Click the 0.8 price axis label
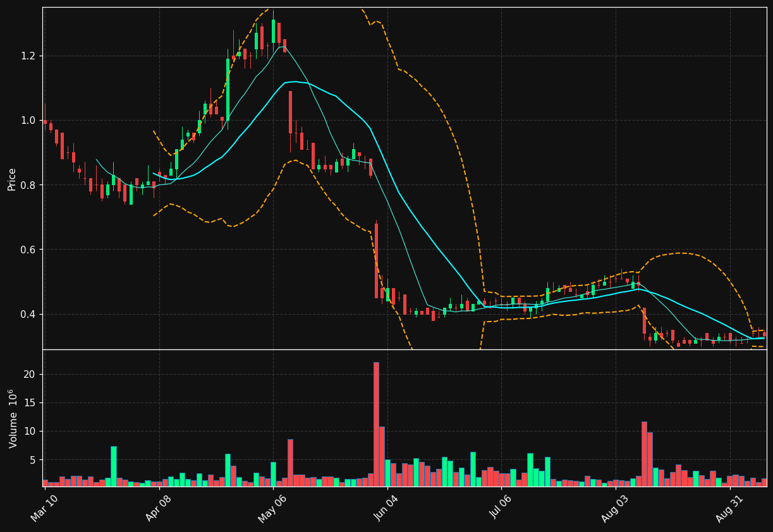 point(28,185)
